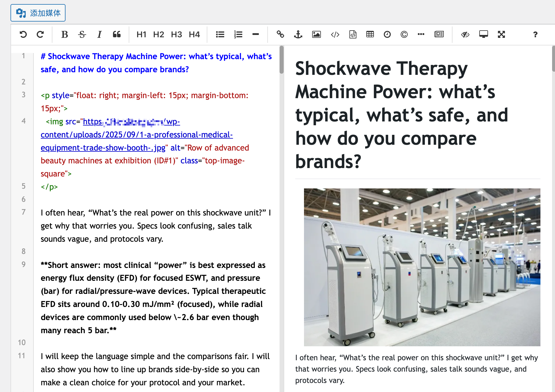Viewport: 555px width, 392px height.
Task: Insert a horizontal rule
Action: click(256, 34)
